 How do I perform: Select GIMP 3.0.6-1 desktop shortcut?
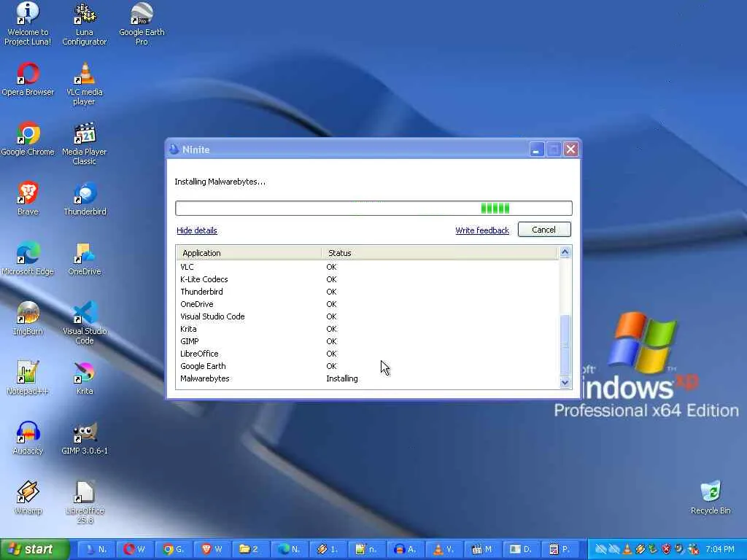click(85, 437)
